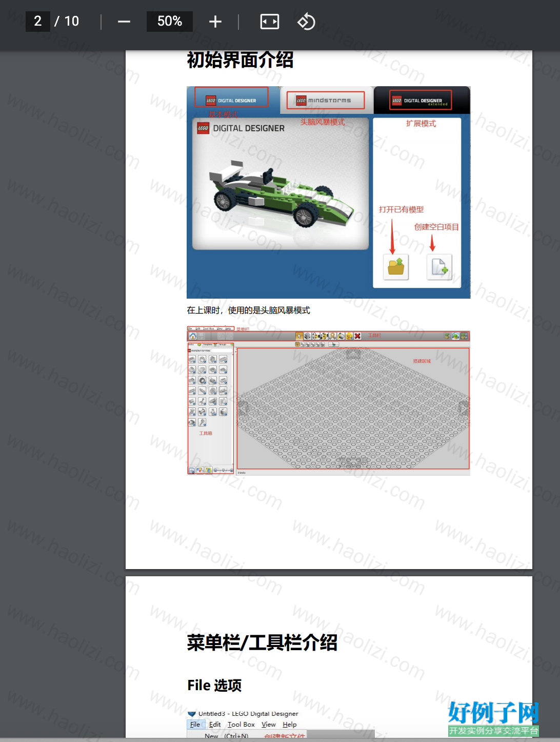The width and height of the screenshot is (560, 742).
Task: Click the home icon in the second screenshot
Action: (x=192, y=336)
